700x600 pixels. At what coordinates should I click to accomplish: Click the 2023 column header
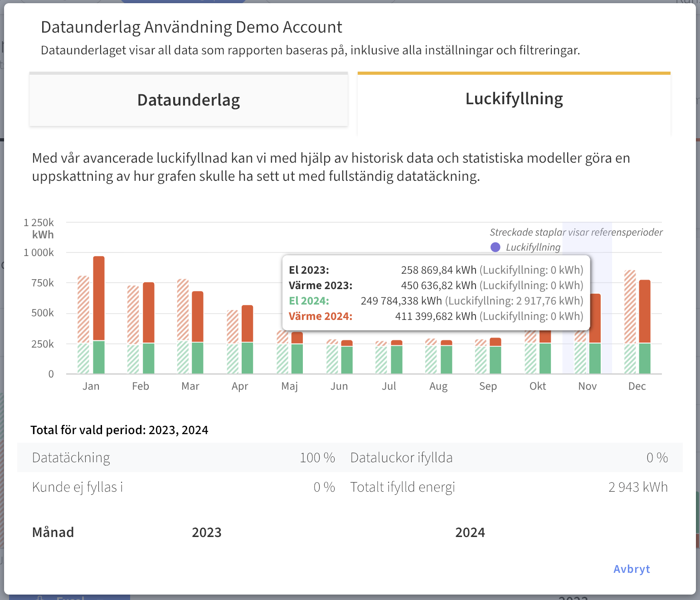pos(206,532)
